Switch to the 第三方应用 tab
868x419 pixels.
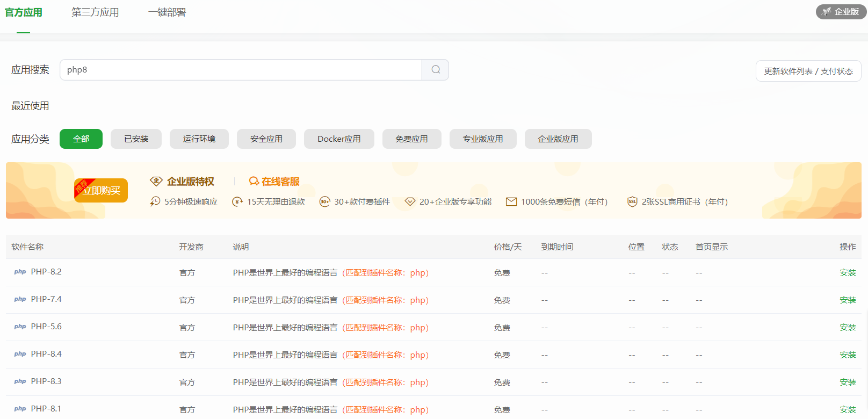click(x=95, y=12)
